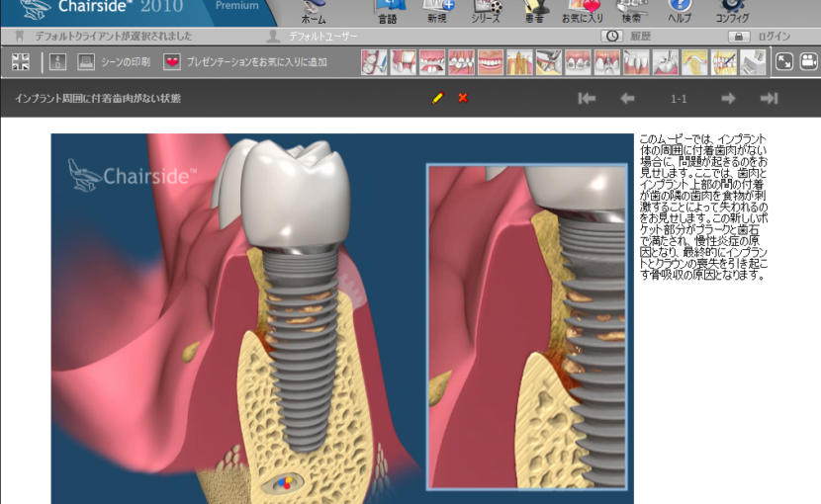Open the コンフィグ config menu
Image resolution: width=821 pixels, height=504 pixels.
click(x=731, y=12)
